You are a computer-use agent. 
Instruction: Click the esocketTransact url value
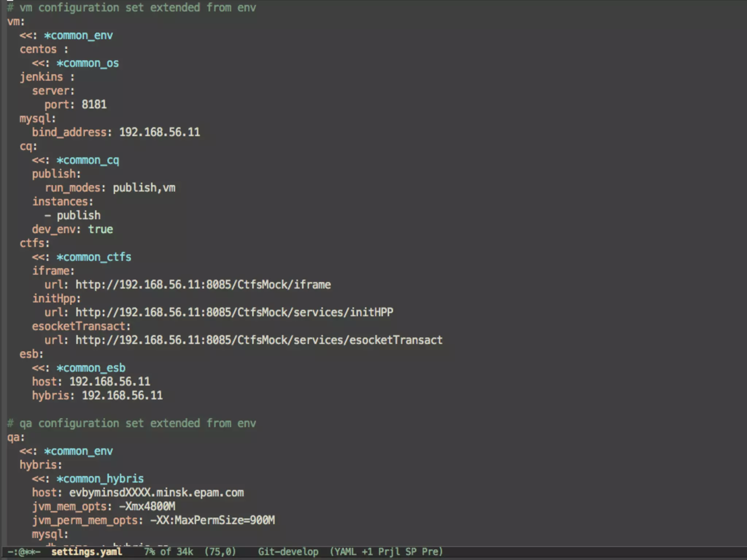tap(259, 340)
